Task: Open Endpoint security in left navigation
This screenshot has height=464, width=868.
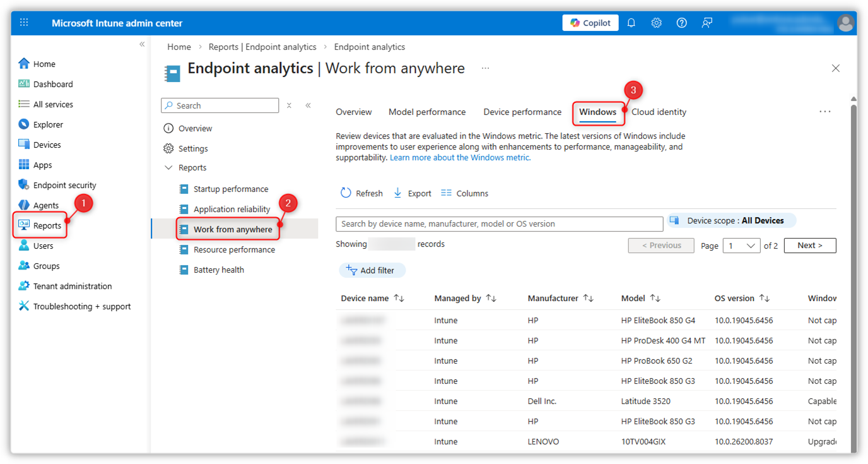Action: [x=64, y=185]
